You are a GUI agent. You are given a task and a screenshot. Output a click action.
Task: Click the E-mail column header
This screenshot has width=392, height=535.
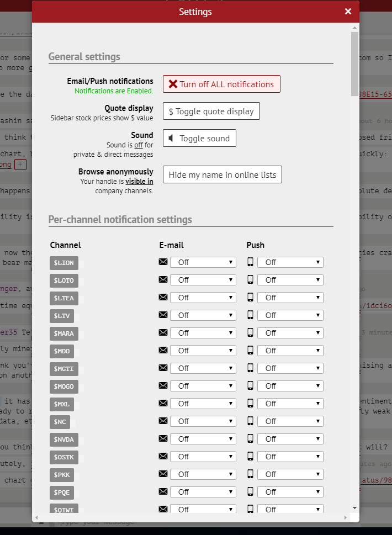click(x=171, y=245)
